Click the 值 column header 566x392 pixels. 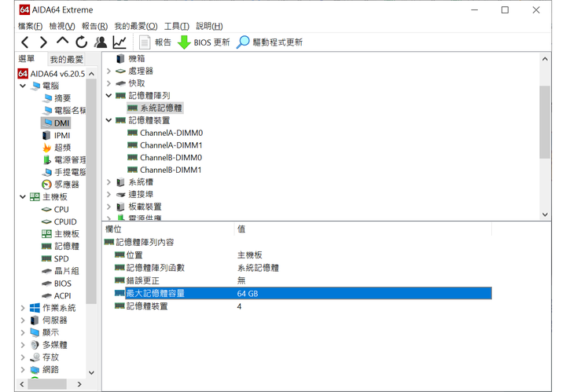click(x=363, y=229)
